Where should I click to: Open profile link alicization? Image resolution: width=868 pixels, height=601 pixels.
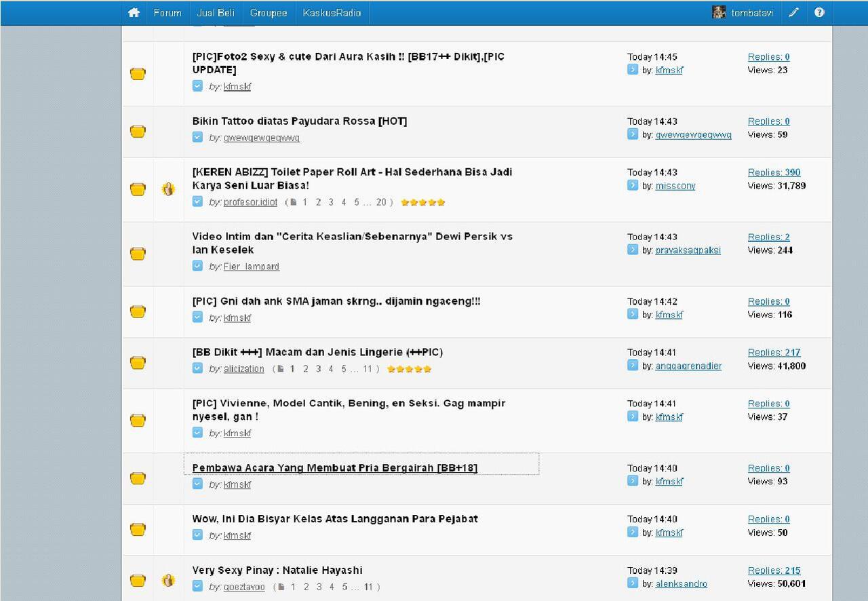click(244, 369)
